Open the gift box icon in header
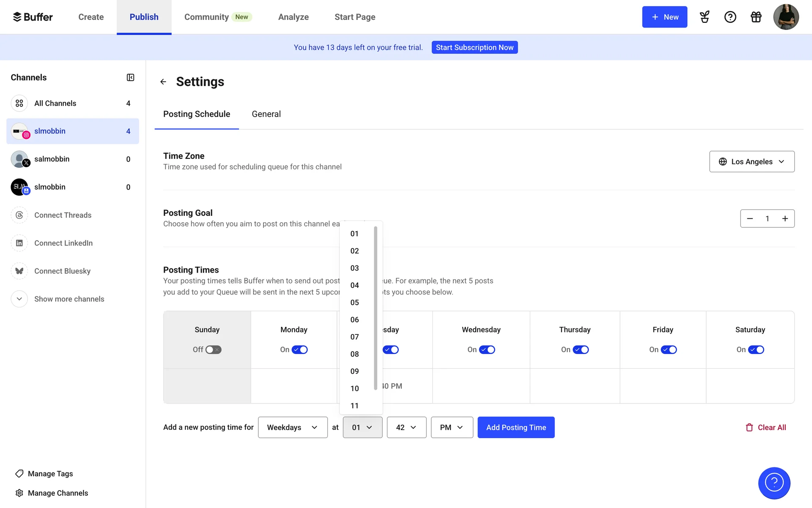The height and width of the screenshot is (508, 812). pyautogui.click(x=756, y=17)
